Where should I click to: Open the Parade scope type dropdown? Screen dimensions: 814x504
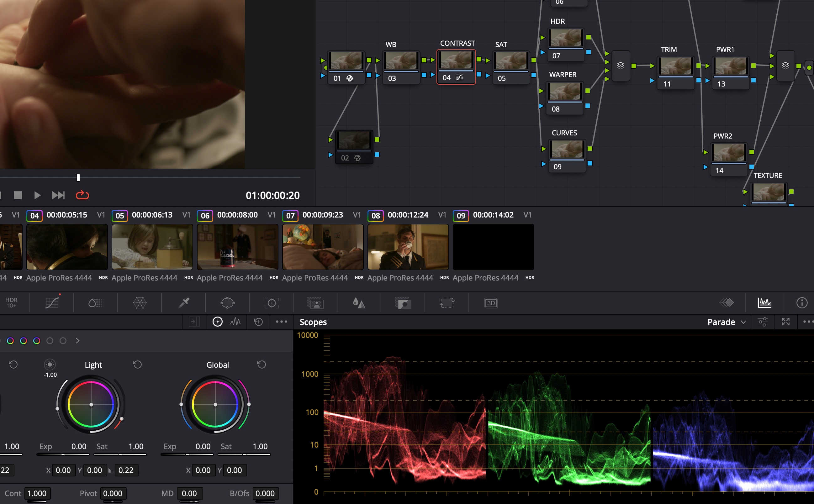[x=726, y=322]
